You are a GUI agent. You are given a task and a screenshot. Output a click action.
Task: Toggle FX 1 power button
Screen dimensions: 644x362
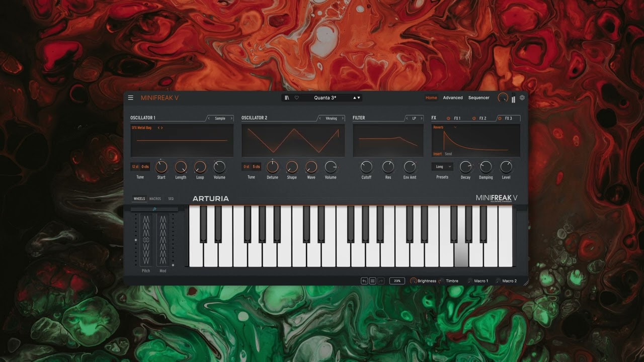coord(448,119)
